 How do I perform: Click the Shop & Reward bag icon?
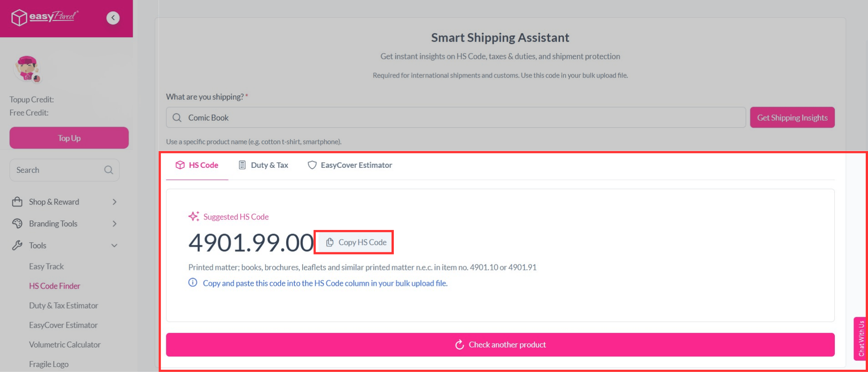pyautogui.click(x=17, y=202)
